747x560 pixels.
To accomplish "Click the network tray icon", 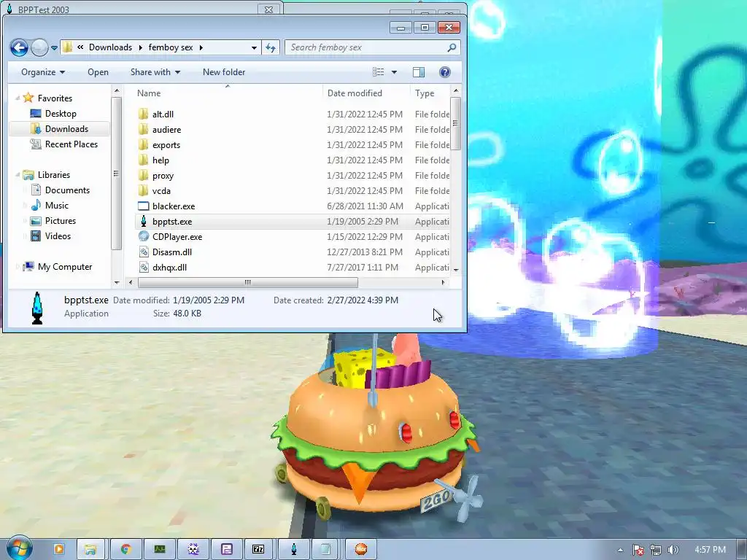I will (x=656, y=550).
